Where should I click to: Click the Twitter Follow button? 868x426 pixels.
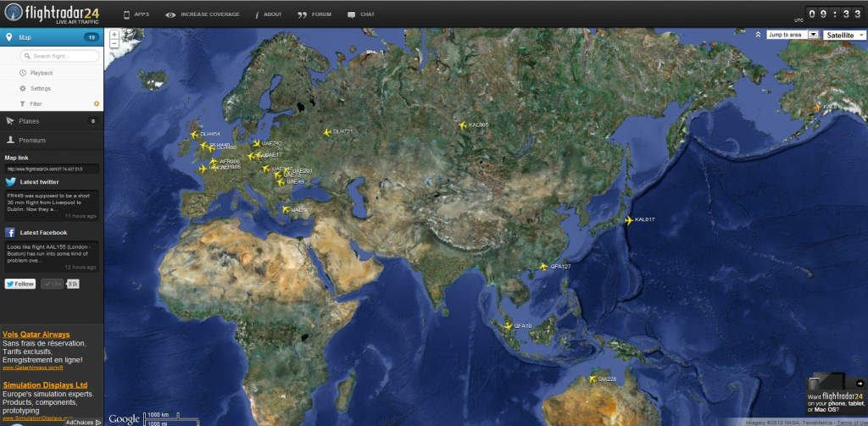click(x=20, y=284)
